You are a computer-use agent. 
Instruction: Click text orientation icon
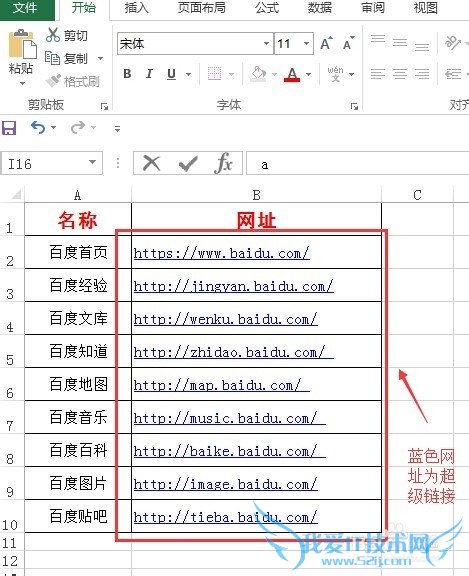coord(452,43)
